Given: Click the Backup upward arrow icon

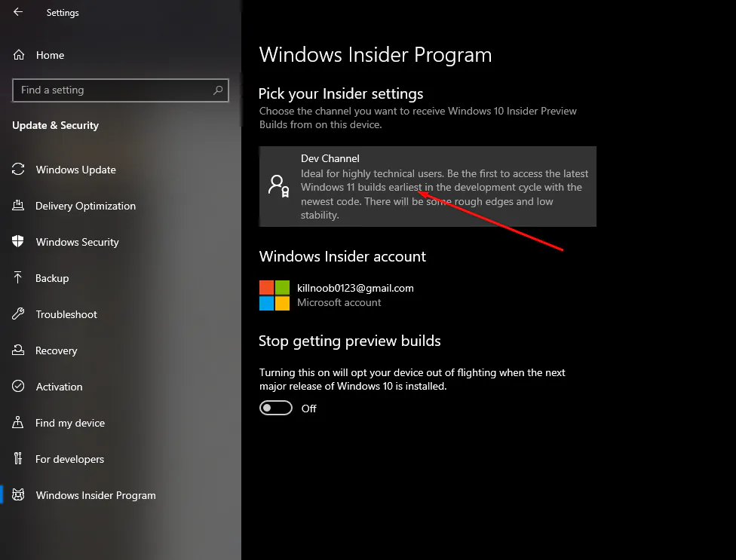Looking at the screenshot, I should point(18,277).
